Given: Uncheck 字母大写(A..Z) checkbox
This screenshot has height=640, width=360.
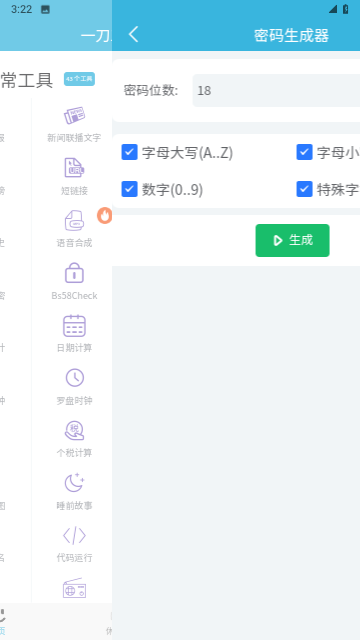Looking at the screenshot, I should pyautogui.click(x=129, y=152).
